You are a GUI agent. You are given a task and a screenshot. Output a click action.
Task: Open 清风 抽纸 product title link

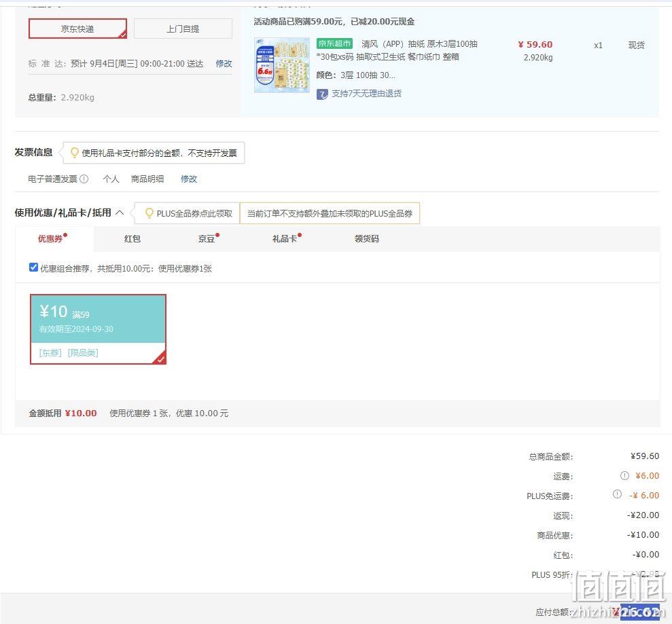click(x=397, y=50)
